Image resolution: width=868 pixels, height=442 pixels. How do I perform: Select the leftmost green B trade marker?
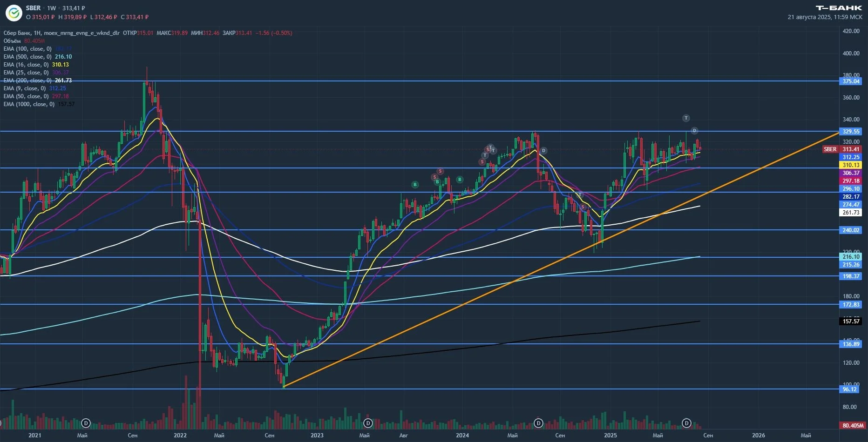(415, 185)
